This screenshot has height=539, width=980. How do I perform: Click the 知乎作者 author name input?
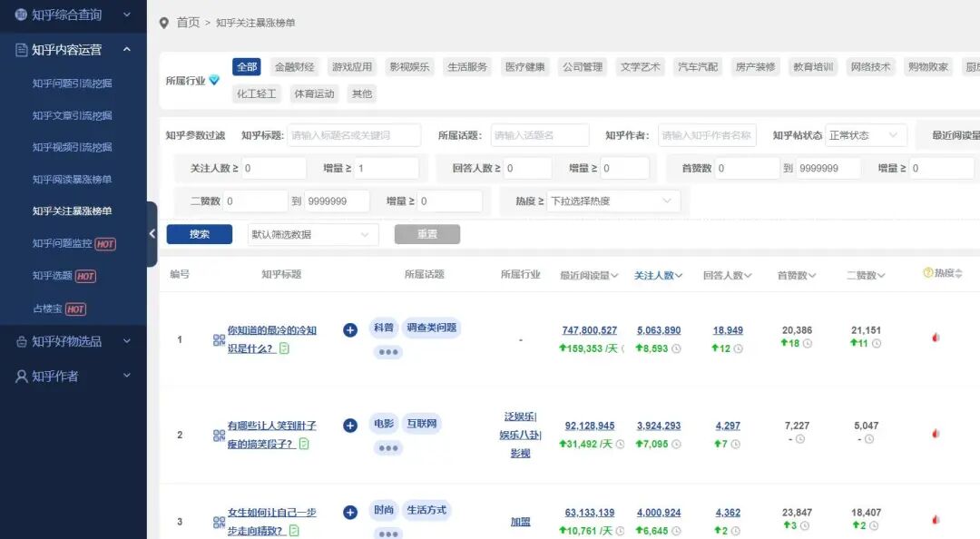pyautogui.click(x=707, y=135)
